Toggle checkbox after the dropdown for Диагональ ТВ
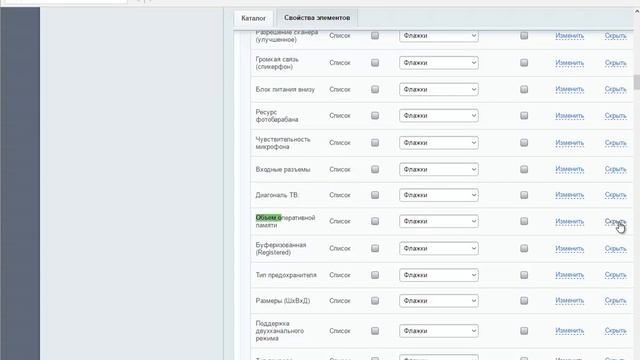 (524, 195)
